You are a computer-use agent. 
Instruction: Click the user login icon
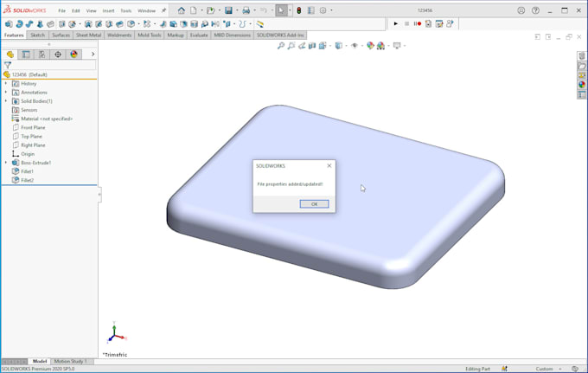pyautogui.click(x=521, y=10)
